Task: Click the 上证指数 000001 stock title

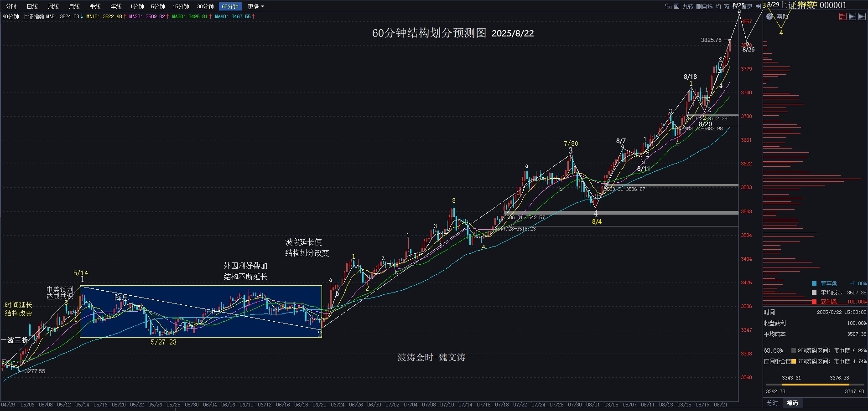Action: click(813, 5)
